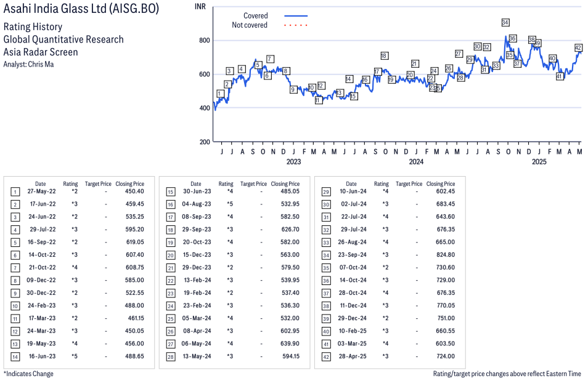Click chart marker 1 at the chart start
The height and width of the screenshot is (378, 588).
(221, 94)
